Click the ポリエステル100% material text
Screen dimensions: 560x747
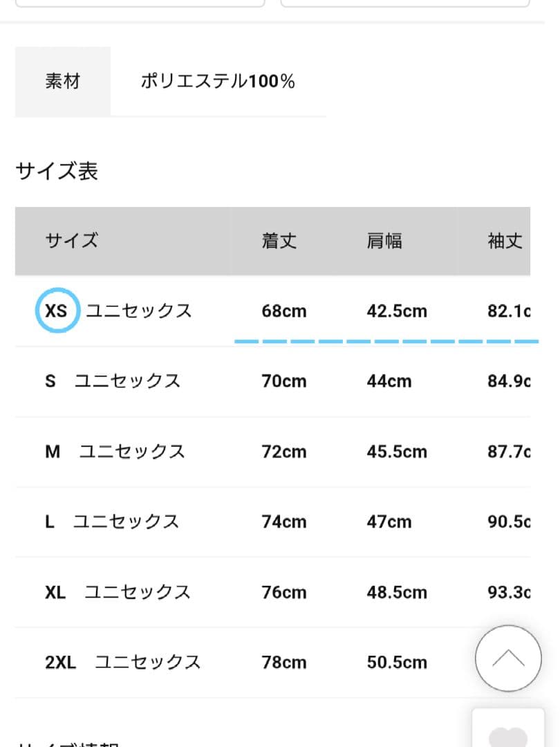218,82
